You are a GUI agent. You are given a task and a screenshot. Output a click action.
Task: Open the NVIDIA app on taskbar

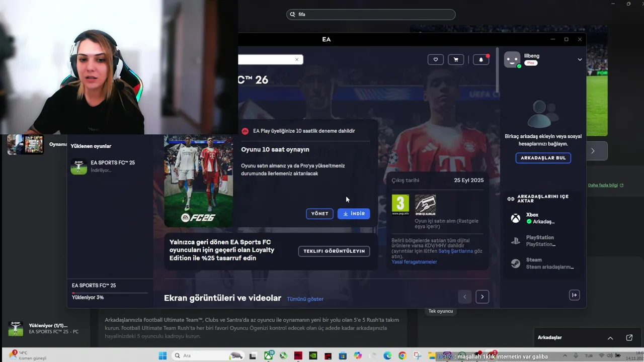click(313, 355)
